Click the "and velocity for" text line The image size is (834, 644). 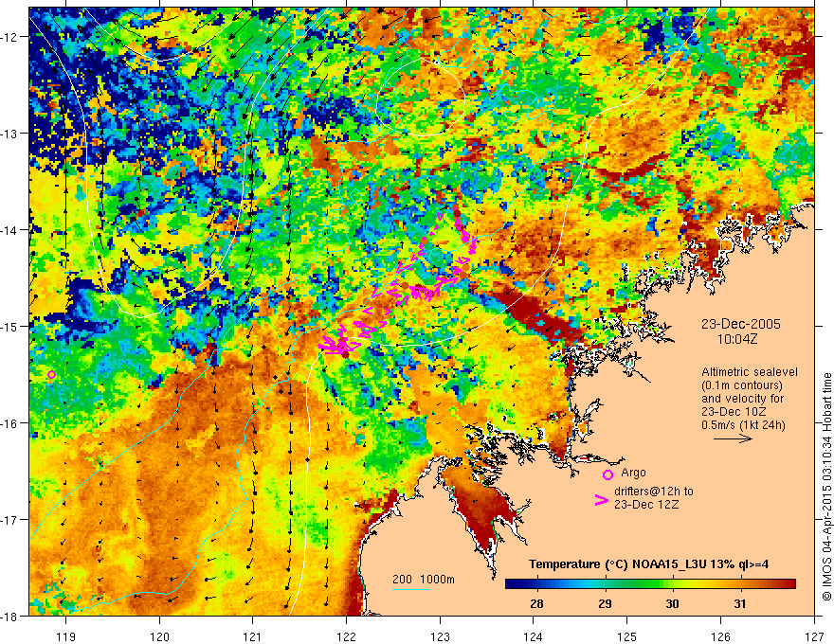pos(742,399)
